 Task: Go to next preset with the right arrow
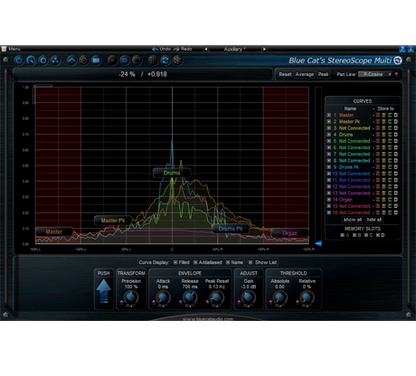pos(264,49)
